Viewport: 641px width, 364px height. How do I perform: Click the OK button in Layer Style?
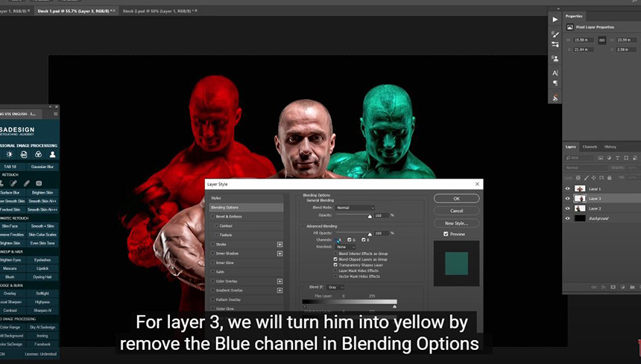coord(456,199)
